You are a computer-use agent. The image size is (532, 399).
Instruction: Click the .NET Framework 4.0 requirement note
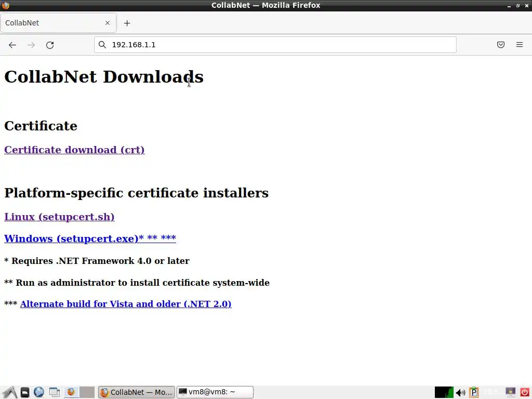[97, 261]
